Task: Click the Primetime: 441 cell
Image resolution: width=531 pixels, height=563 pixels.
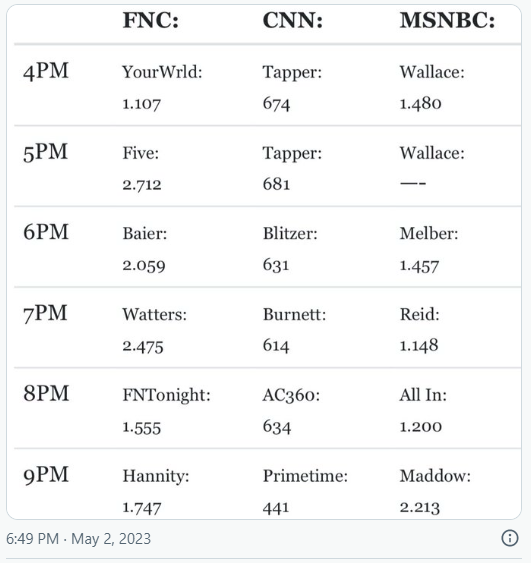Action: click(305, 492)
